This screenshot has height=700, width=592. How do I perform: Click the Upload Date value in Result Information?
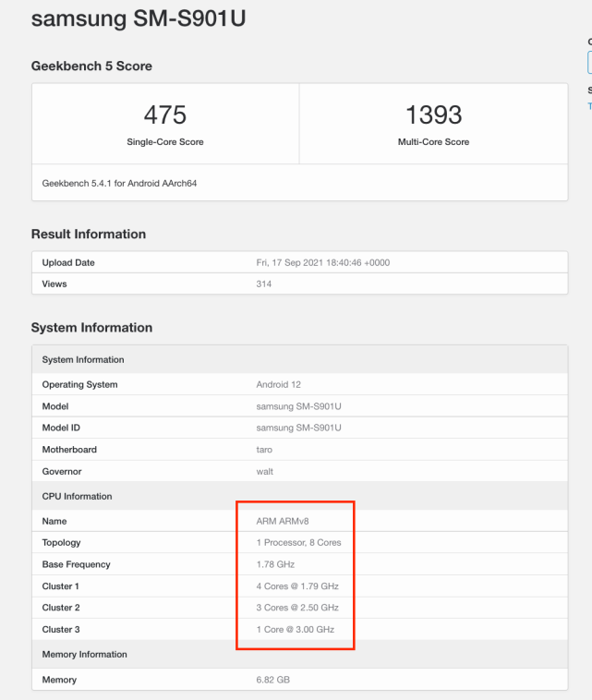(323, 262)
